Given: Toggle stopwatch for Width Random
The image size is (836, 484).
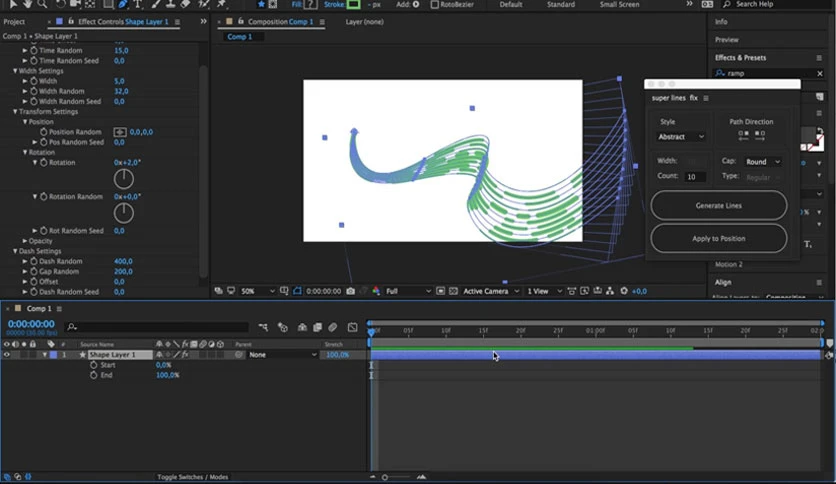Looking at the screenshot, I should pos(34,91).
